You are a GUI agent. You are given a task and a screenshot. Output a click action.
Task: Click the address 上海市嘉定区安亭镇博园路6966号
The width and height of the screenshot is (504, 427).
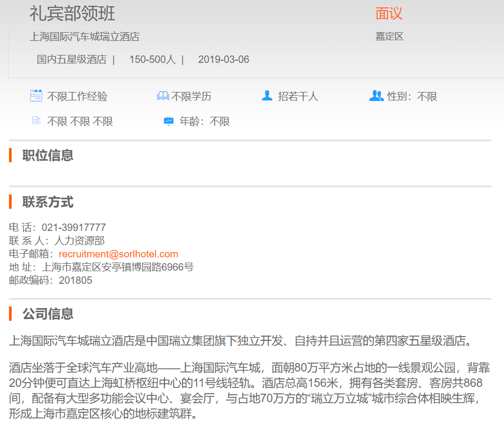tap(117, 267)
